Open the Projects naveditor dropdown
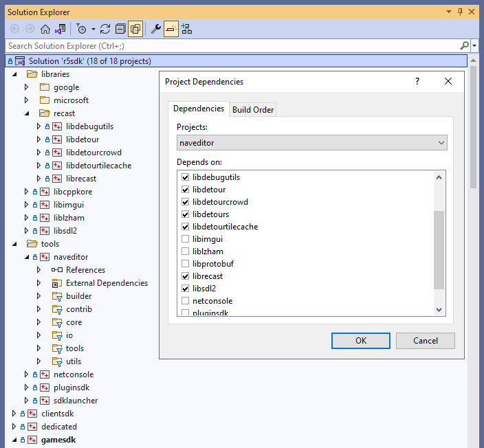This screenshot has height=448, width=484. [311, 142]
